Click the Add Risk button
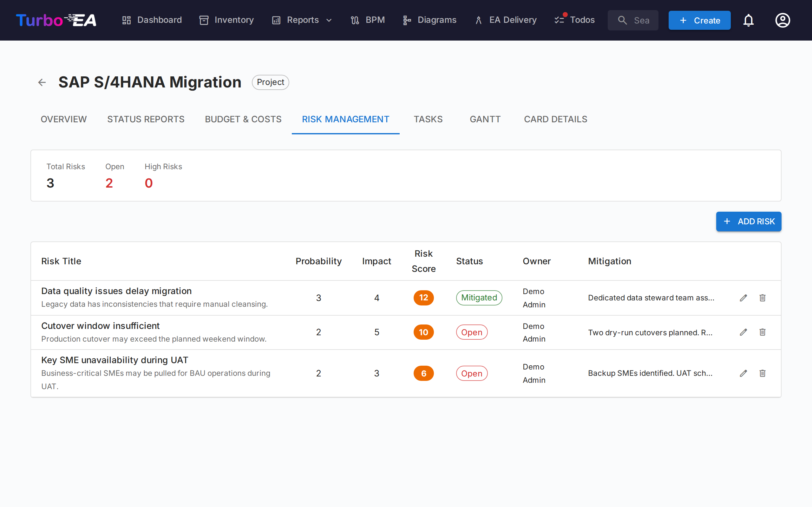The height and width of the screenshot is (507, 812). pyautogui.click(x=748, y=221)
